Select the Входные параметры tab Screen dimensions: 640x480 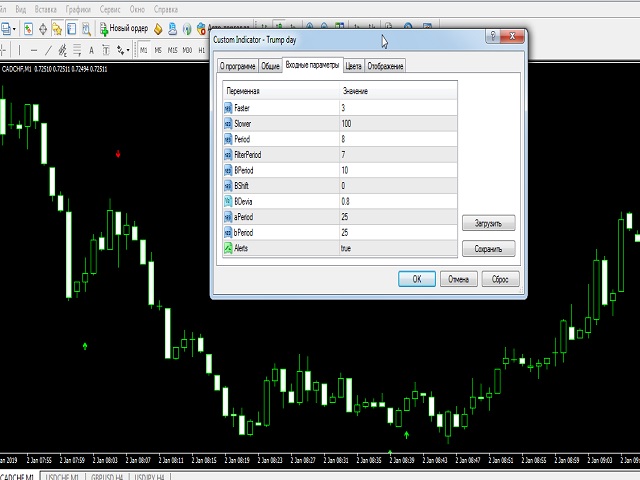click(x=312, y=65)
